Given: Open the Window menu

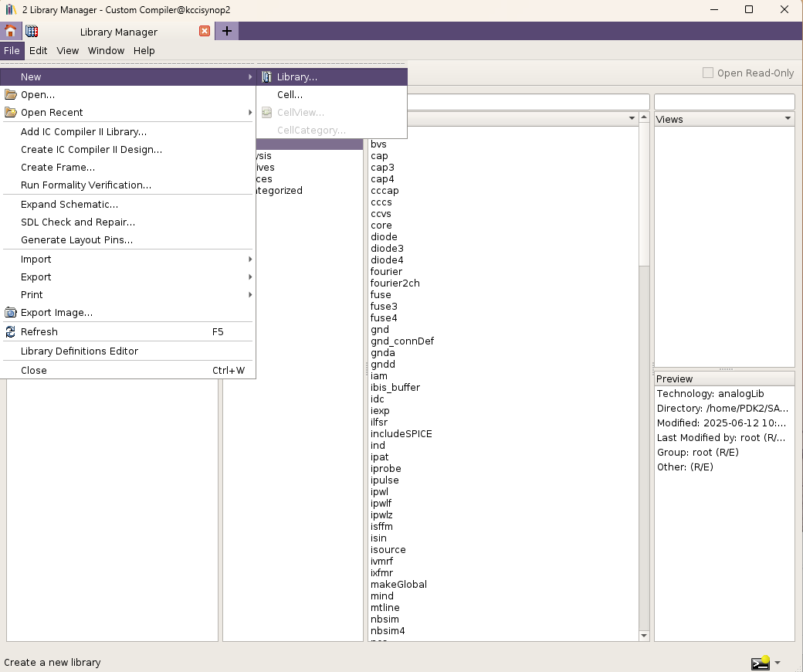Looking at the screenshot, I should click(x=106, y=51).
